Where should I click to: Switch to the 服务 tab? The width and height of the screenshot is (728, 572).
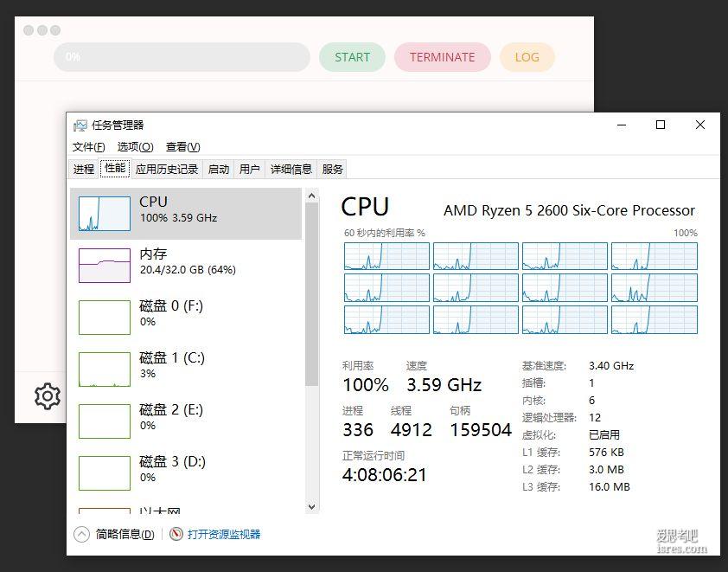pyautogui.click(x=332, y=169)
